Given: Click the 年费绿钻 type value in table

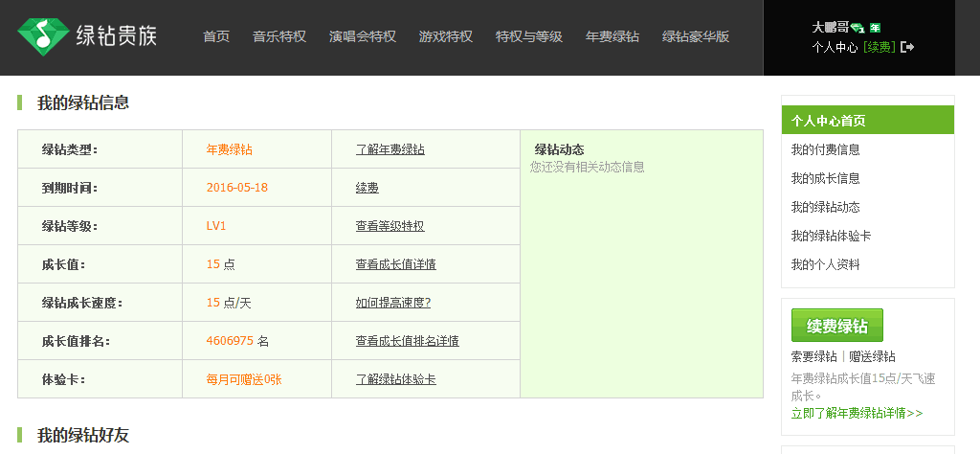Looking at the screenshot, I should pyautogui.click(x=230, y=149).
